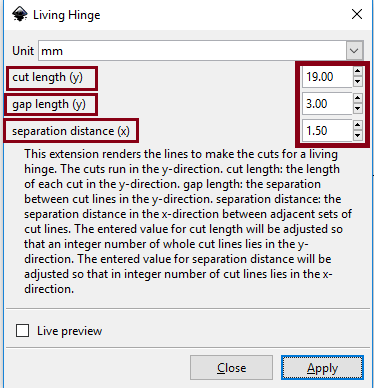Screen dimensions: 374x388
Task: Increase separation distance with the up arrow
Action: click(358, 126)
